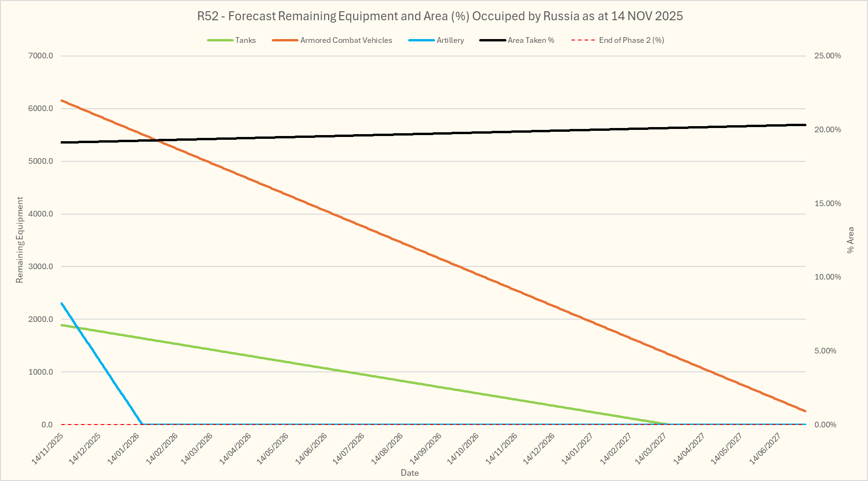Click the 7000.0 left axis label
The image size is (868, 481).
coord(41,56)
